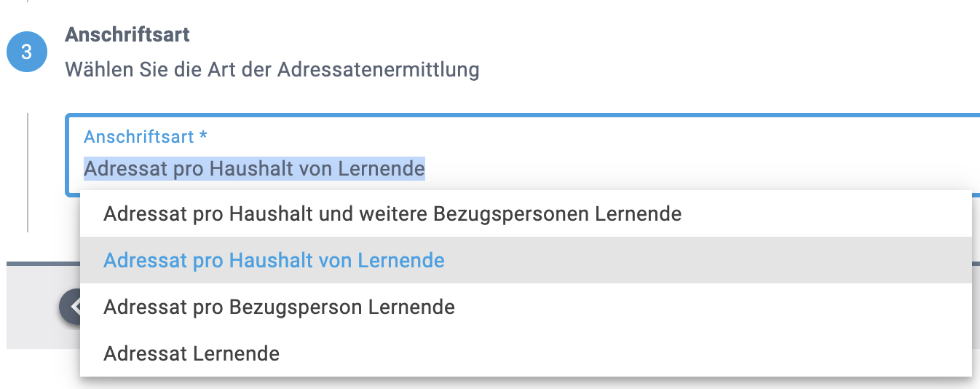The width and height of the screenshot is (980, 389).
Task: Click the bold 'Anschriftsart' step heading
Action: point(127,34)
